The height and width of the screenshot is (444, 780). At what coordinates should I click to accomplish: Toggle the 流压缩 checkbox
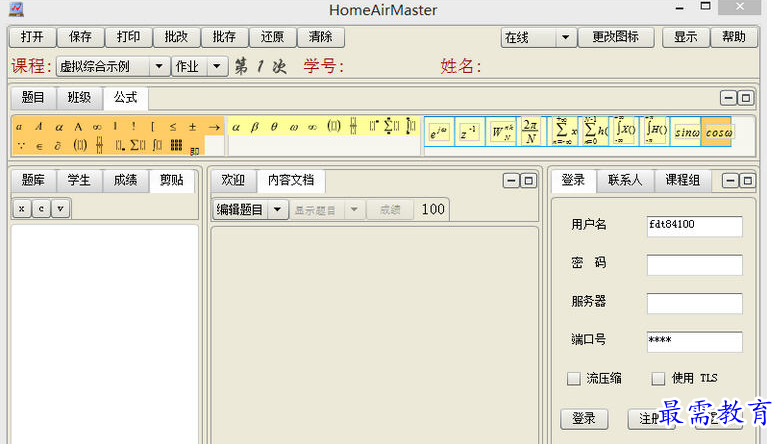pyautogui.click(x=574, y=379)
